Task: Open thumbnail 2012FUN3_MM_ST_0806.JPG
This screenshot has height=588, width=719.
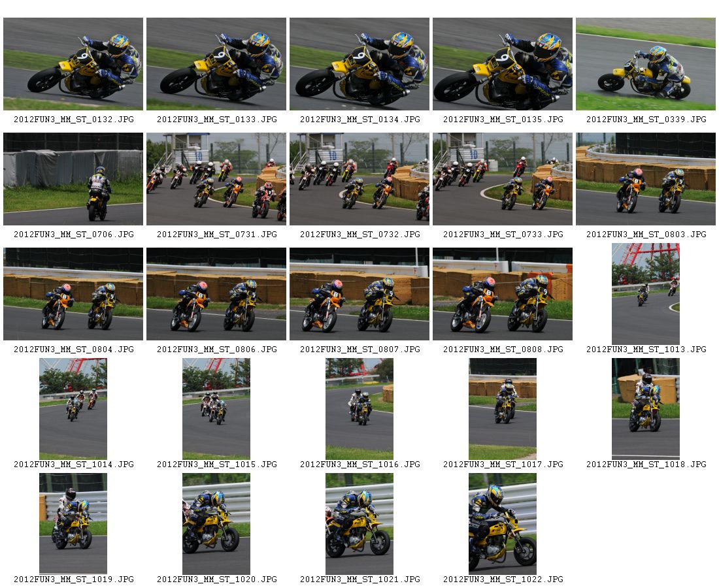Action: (216, 294)
